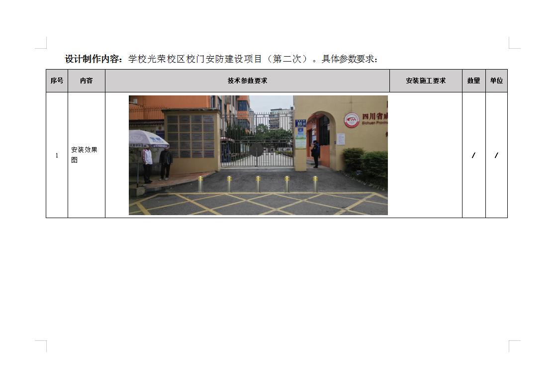The image size is (556, 392).
Task: Select the '数量' column header
Action: click(473, 81)
